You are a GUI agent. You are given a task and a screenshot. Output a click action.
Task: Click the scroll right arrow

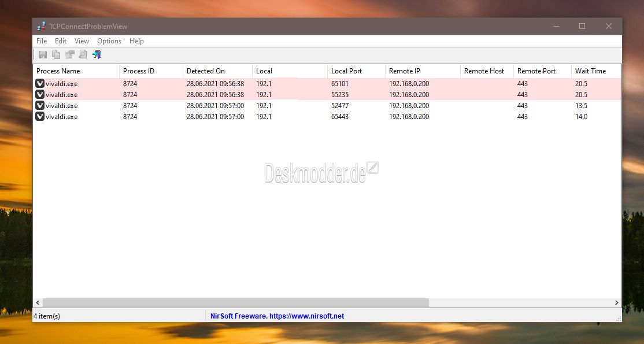616,302
